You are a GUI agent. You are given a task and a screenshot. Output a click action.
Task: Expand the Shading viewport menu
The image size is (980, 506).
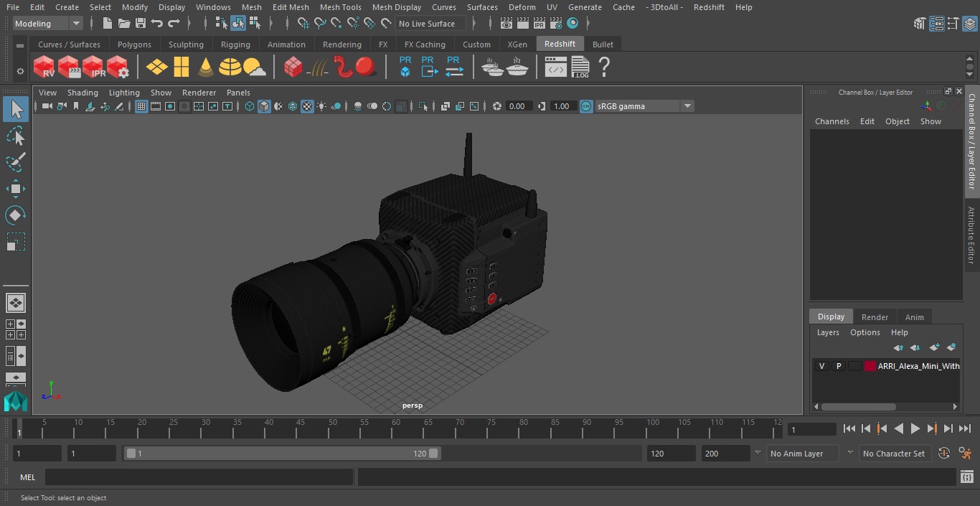point(83,93)
